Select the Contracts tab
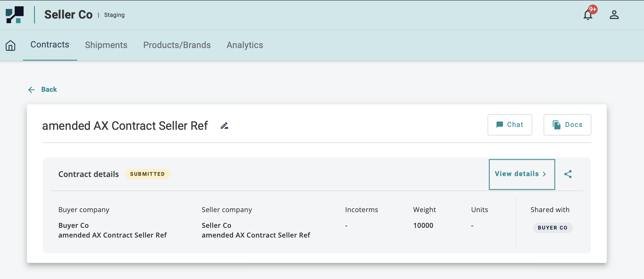 click(50, 45)
